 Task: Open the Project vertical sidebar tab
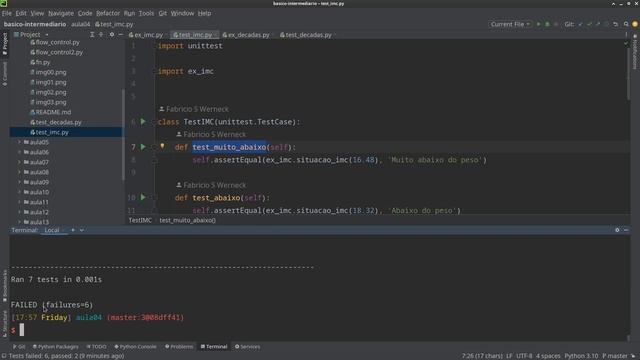4,44
